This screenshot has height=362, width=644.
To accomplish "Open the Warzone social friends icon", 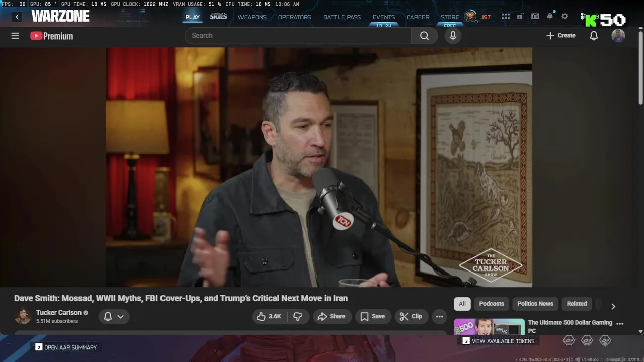I will pyautogui.click(x=584, y=16).
